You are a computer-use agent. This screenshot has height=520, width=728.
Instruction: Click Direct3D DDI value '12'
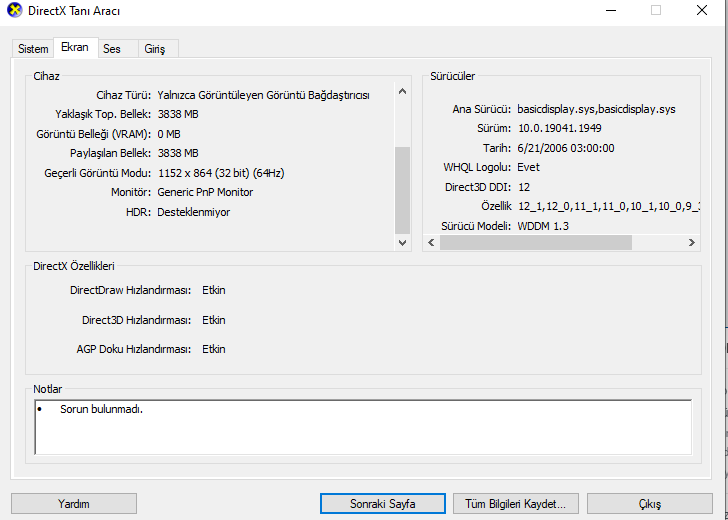(524, 187)
